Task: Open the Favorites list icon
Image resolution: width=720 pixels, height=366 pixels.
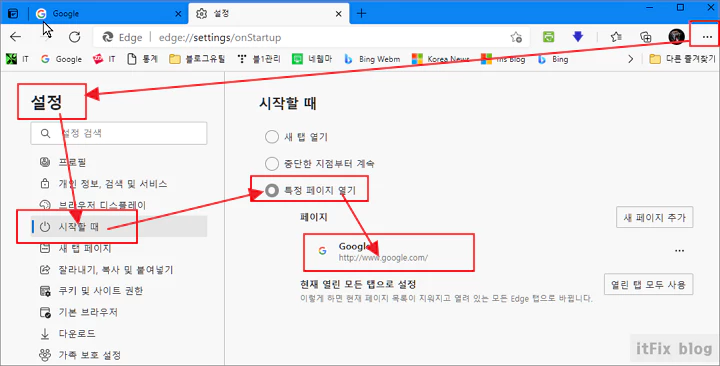Action: [x=616, y=37]
